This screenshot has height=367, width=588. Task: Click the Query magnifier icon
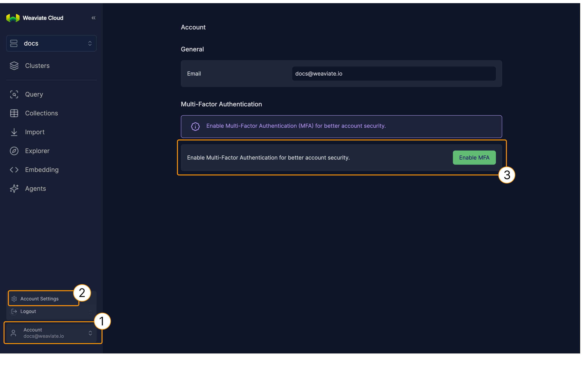pyautogui.click(x=14, y=94)
